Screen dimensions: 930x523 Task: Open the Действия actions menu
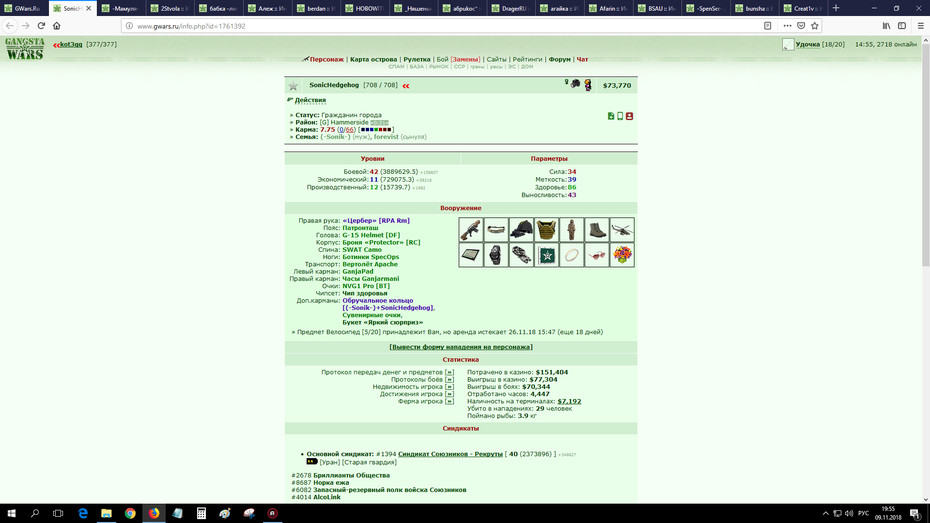310,100
